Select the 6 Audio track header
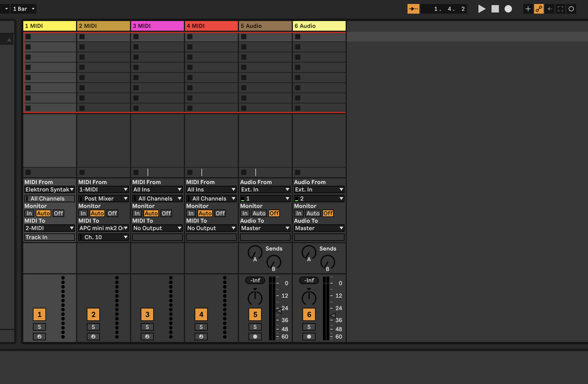The height and width of the screenshot is (384, 588). click(319, 26)
